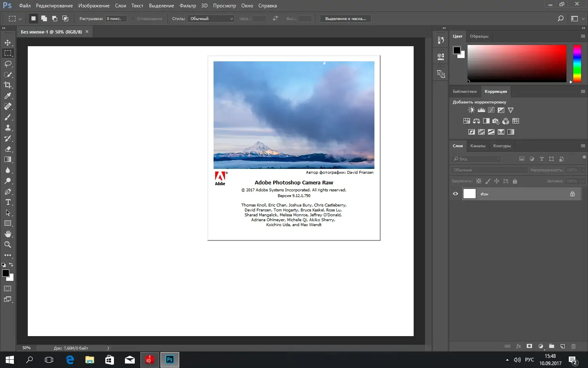The height and width of the screenshot is (368, 588).
Task: Select the Hand tool
Action: coord(8,234)
